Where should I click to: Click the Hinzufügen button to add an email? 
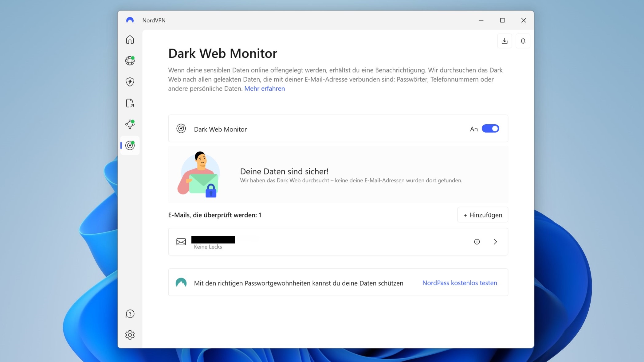click(x=482, y=215)
